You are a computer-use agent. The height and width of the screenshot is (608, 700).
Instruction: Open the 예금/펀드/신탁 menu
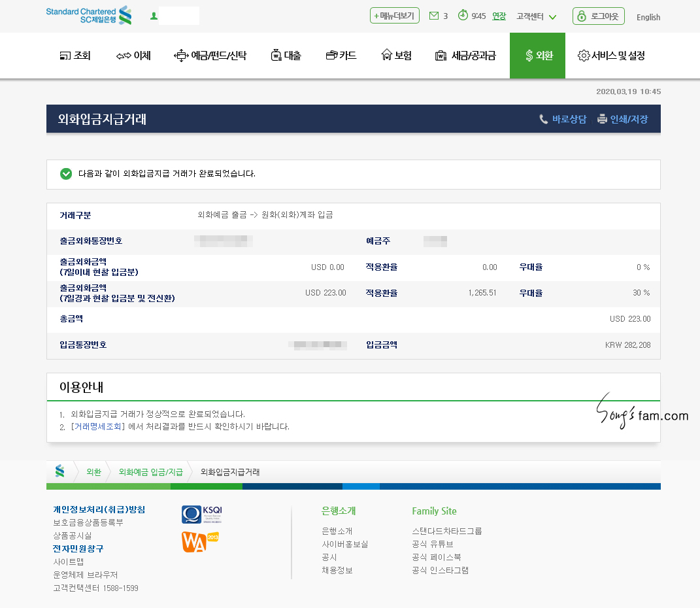[x=210, y=56]
